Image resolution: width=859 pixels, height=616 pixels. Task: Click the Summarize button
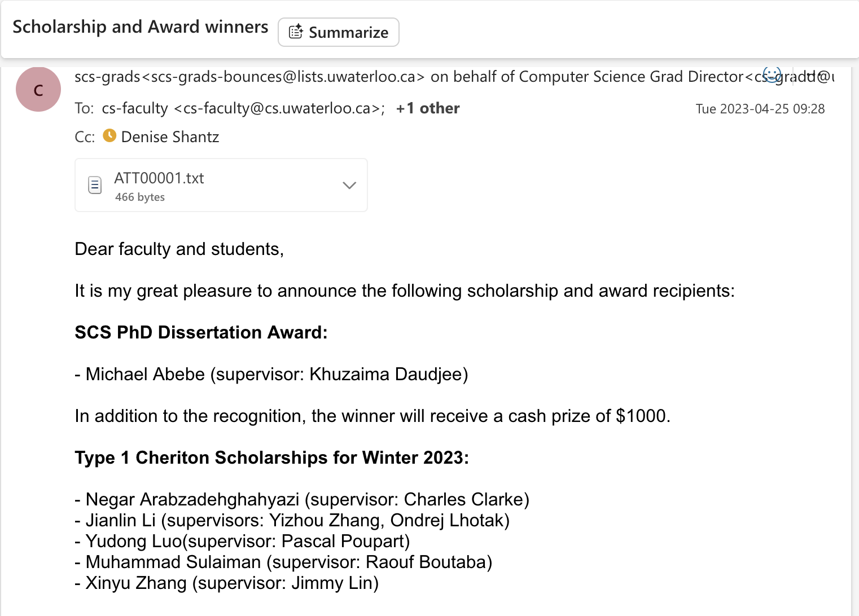[339, 32]
